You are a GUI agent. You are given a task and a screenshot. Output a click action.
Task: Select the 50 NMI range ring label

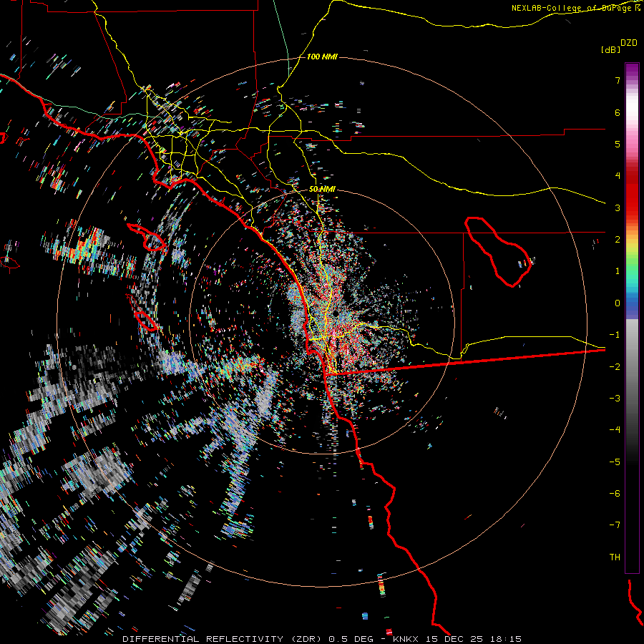322,189
